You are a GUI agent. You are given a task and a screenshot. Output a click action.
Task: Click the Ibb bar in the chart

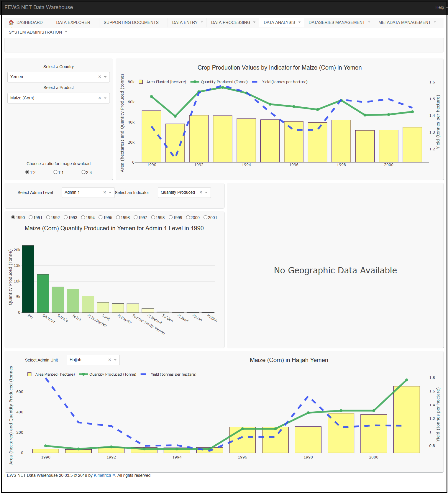28,279
